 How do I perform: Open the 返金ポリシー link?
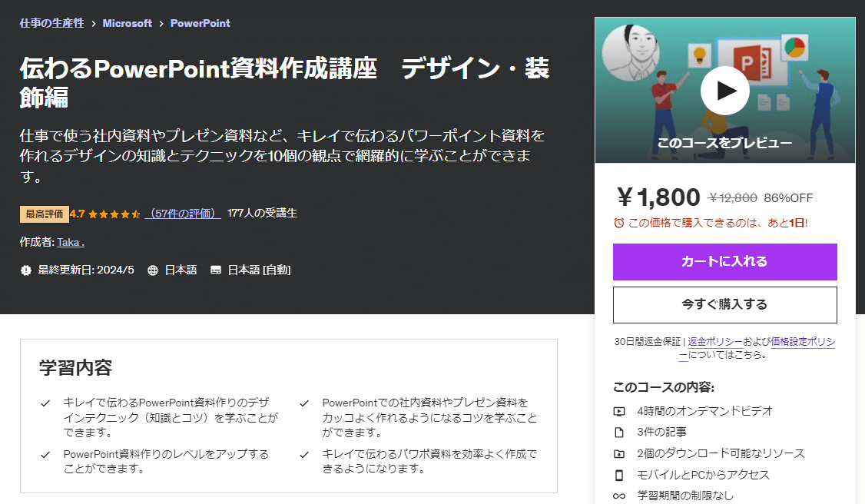click(x=715, y=341)
